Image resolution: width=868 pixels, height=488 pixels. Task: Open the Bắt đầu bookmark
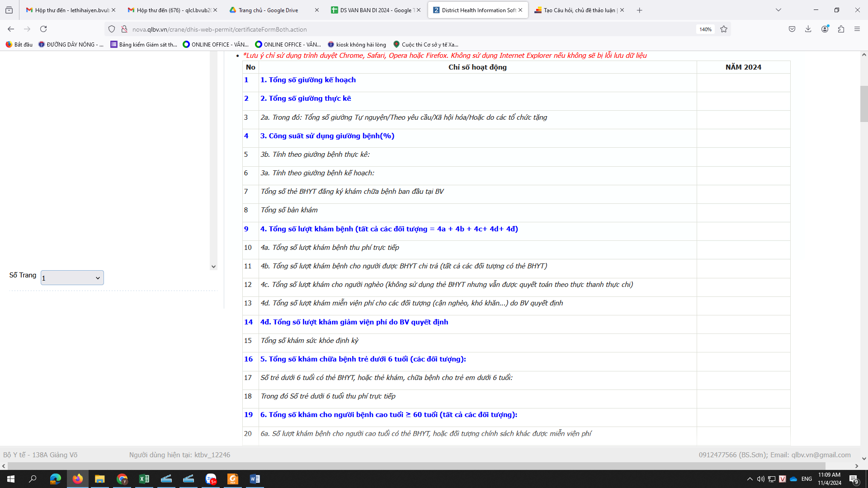19,44
